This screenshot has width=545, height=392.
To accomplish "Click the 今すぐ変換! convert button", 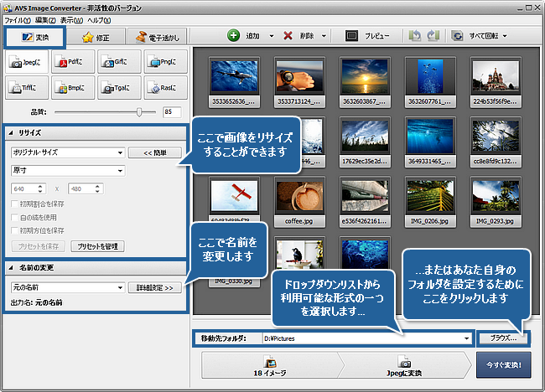I will point(504,367).
